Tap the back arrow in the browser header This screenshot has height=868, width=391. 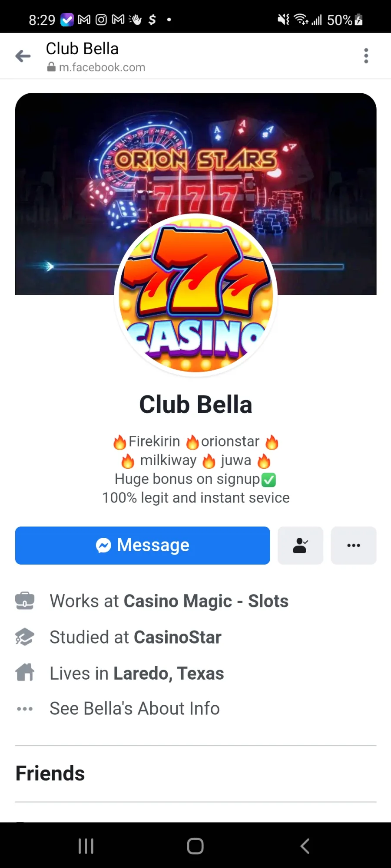point(23,56)
